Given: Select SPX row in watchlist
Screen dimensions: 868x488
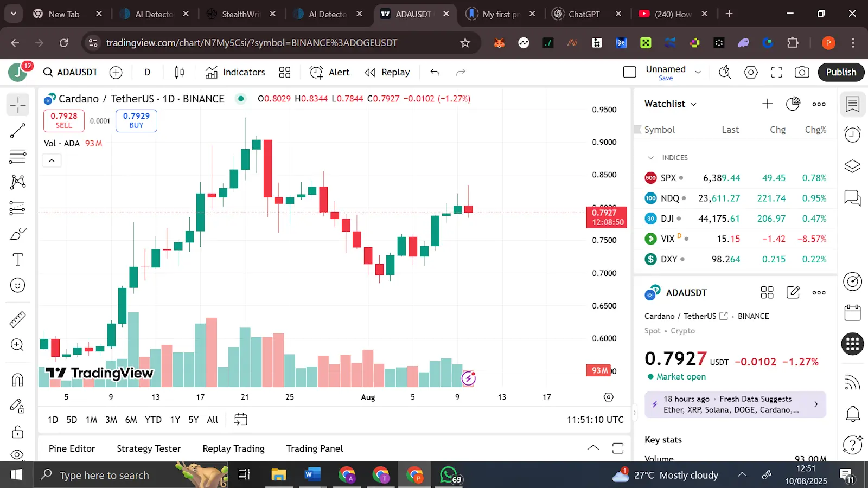Looking at the screenshot, I should [x=736, y=178].
